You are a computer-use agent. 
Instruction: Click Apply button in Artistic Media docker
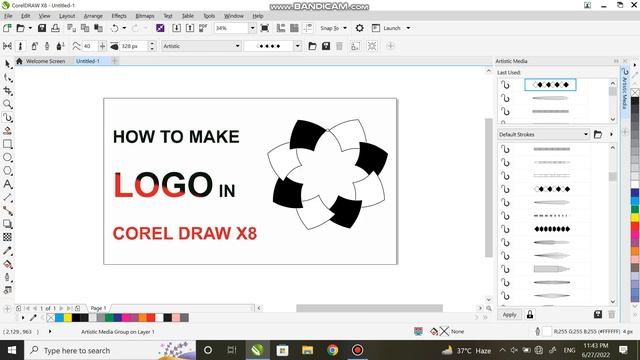509,315
